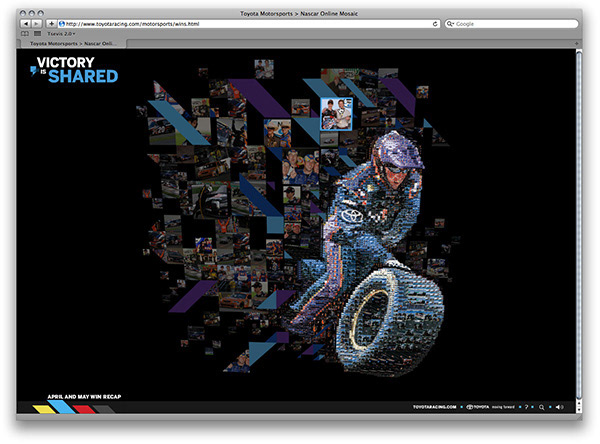Go back with the Safari back arrow
600x444 pixels.
pyautogui.click(x=26, y=24)
